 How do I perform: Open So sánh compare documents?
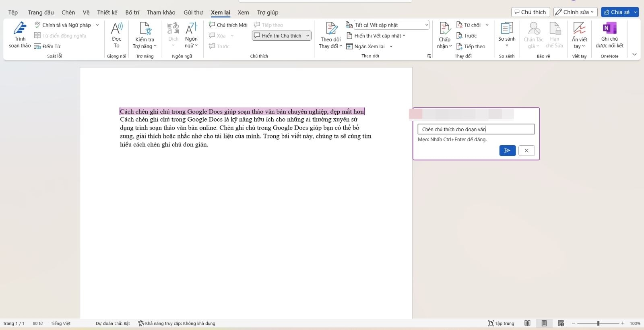click(x=507, y=35)
